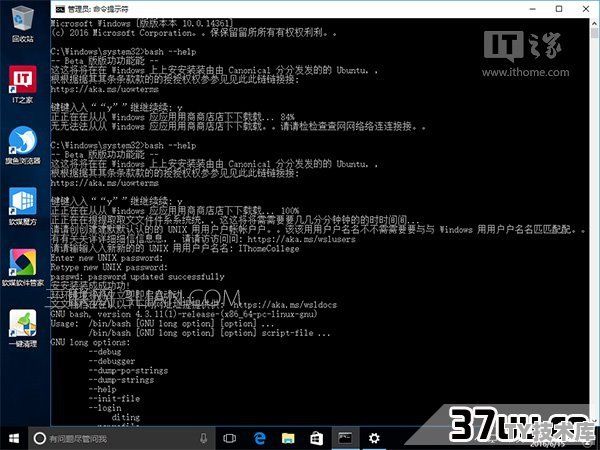Click the Cortana circle icon

(40, 438)
